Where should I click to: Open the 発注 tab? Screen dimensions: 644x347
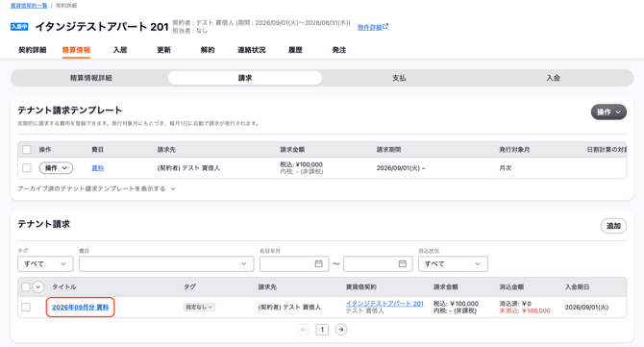[x=339, y=50]
